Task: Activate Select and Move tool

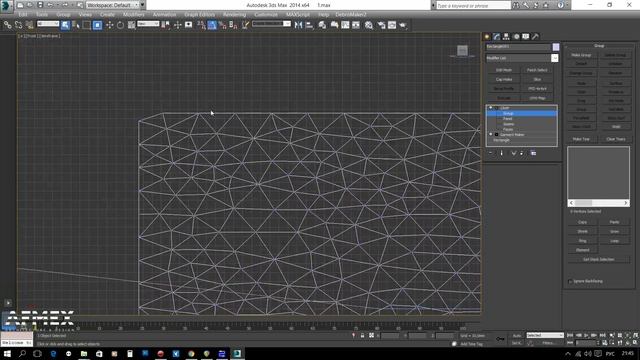Action: pos(109,25)
